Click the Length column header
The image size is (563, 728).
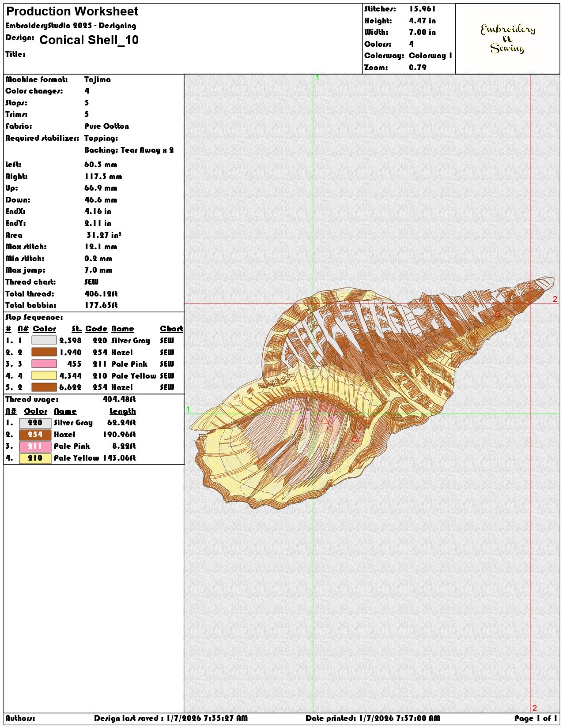pos(122,411)
